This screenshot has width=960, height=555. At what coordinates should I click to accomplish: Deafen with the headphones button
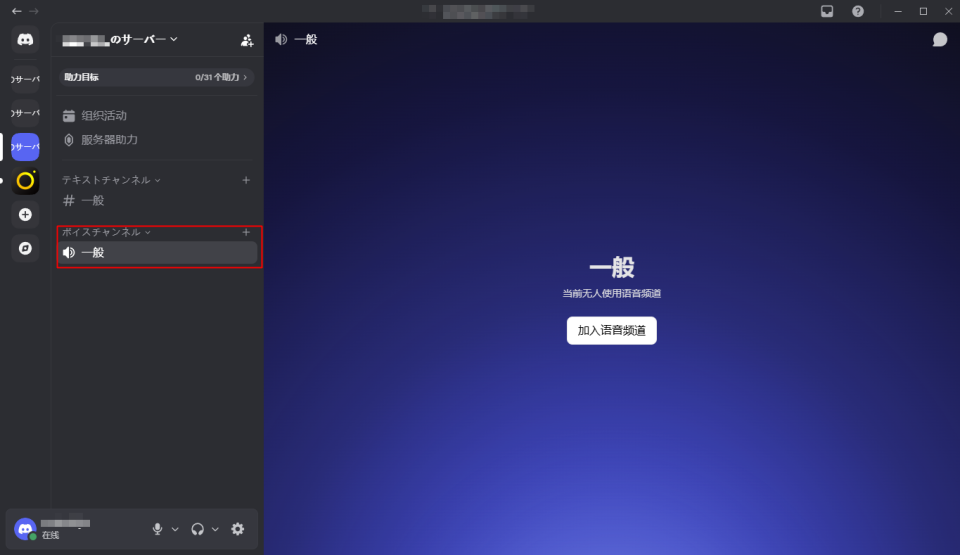tap(197, 529)
